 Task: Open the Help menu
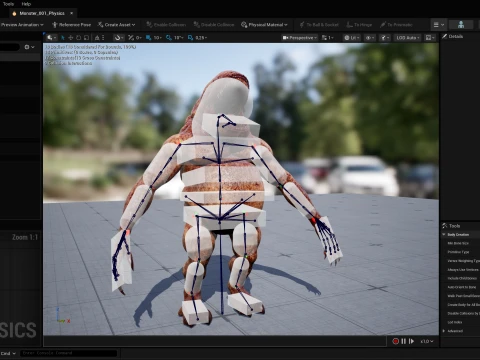tap(26, 4)
